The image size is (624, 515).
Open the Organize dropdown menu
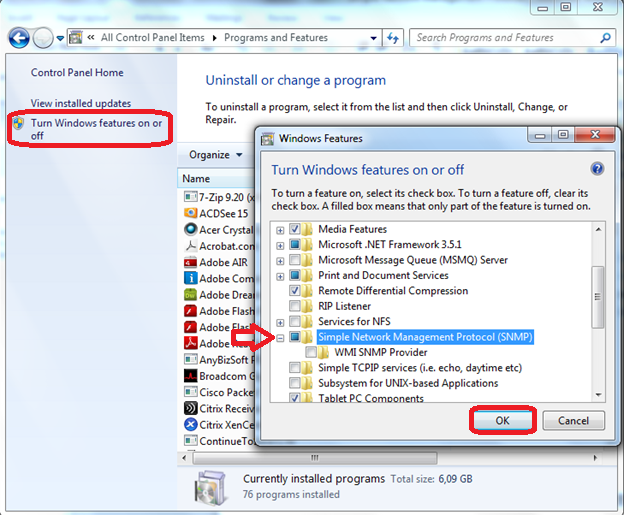coord(215,154)
